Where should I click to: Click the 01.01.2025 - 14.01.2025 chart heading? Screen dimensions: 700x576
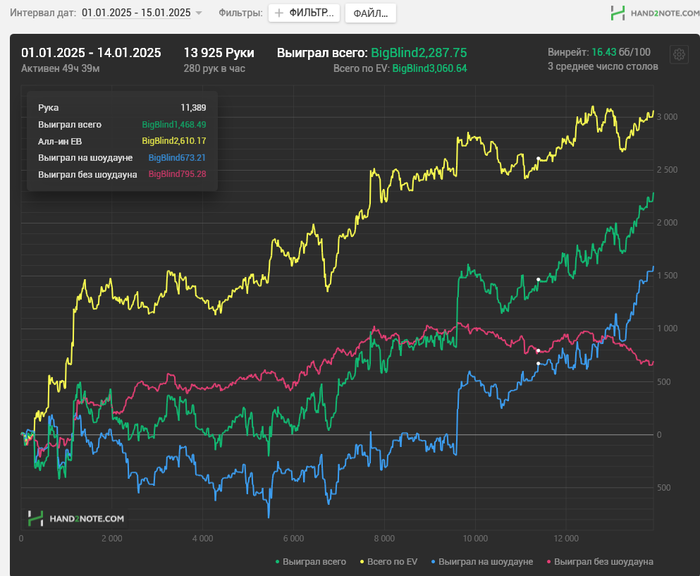pyautogui.click(x=91, y=53)
